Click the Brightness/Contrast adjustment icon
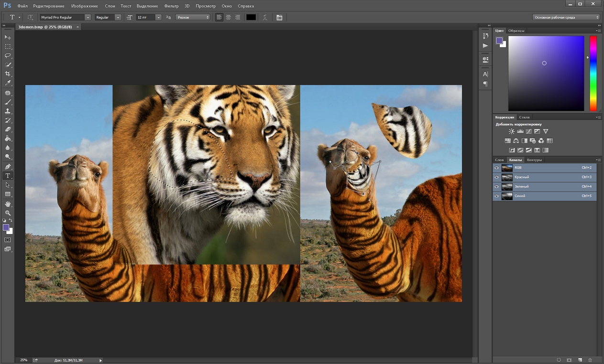The height and width of the screenshot is (364, 604). click(x=512, y=131)
